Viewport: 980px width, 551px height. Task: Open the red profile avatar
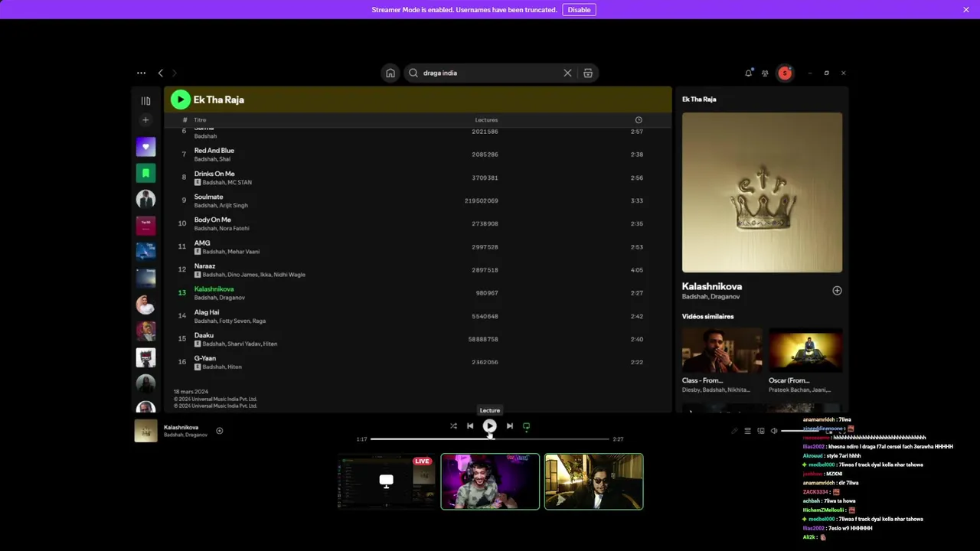(785, 73)
